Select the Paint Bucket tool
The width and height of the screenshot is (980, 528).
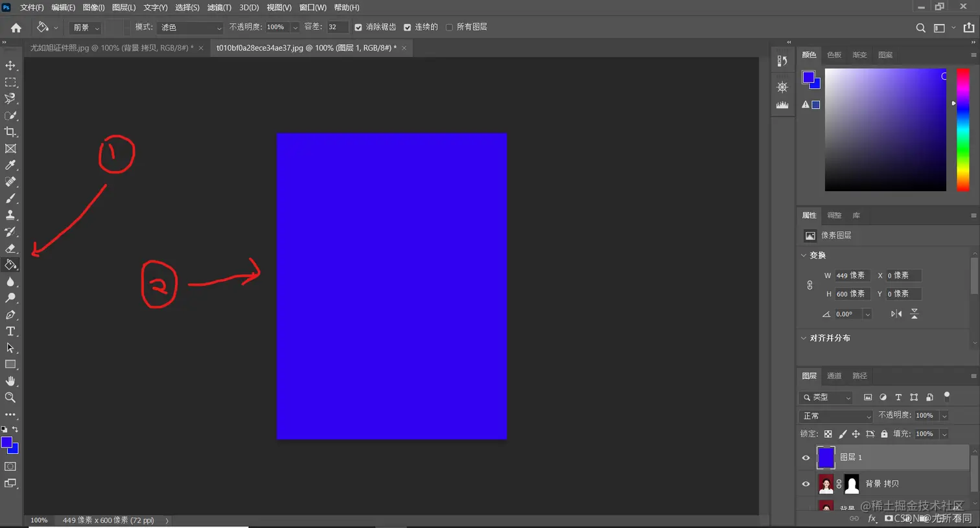(10, 265)
